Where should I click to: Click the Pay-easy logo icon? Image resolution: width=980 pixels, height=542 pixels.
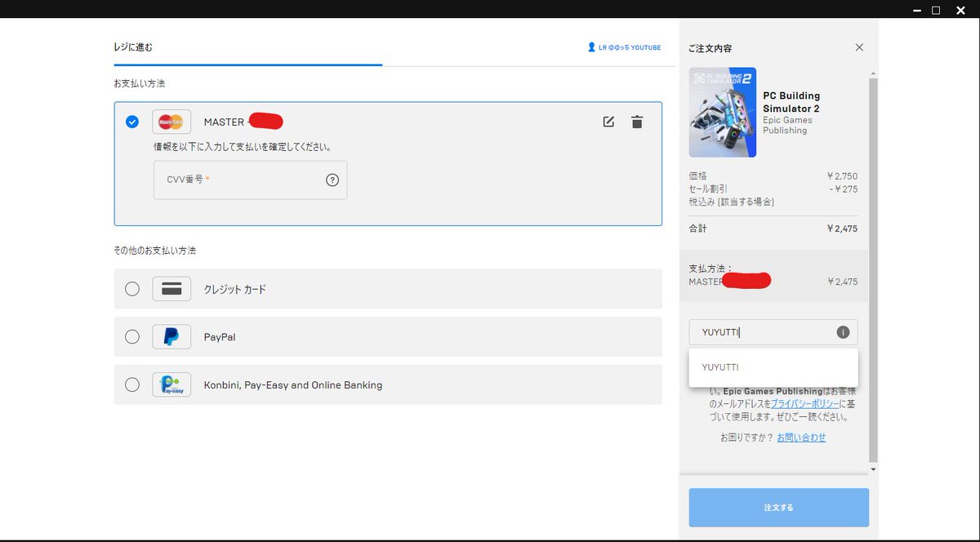point(171,384)
